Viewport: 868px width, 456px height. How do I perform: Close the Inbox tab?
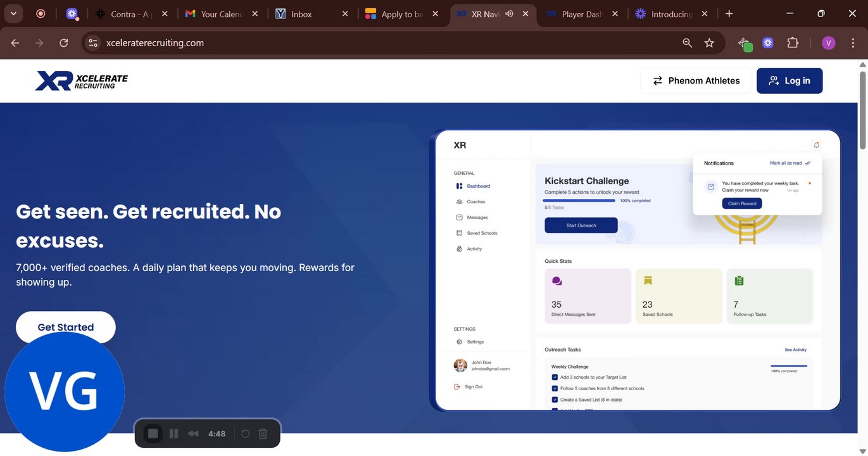[345, 13]
